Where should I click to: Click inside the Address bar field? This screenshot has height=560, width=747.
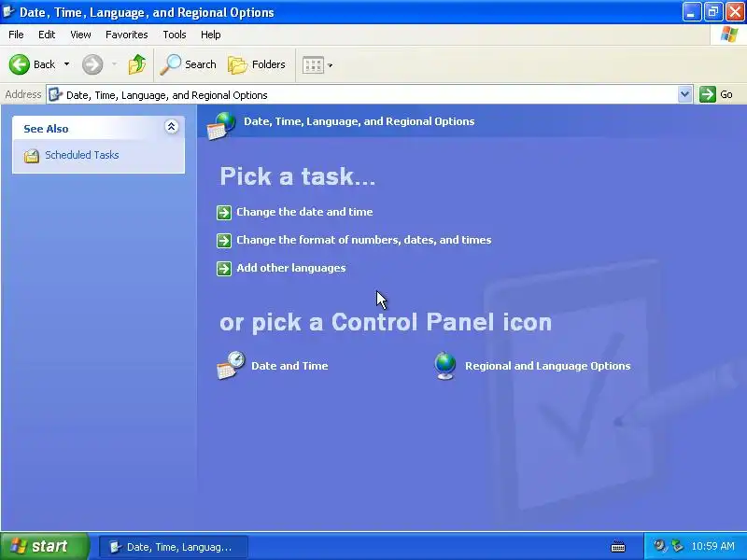coord(369,95)
